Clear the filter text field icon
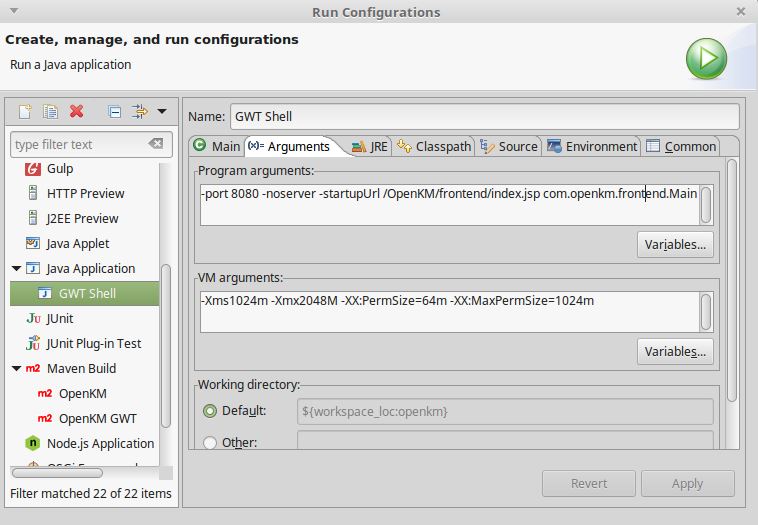Image resolution: width=758 pixels, height=525 pixels. [155, 144]
